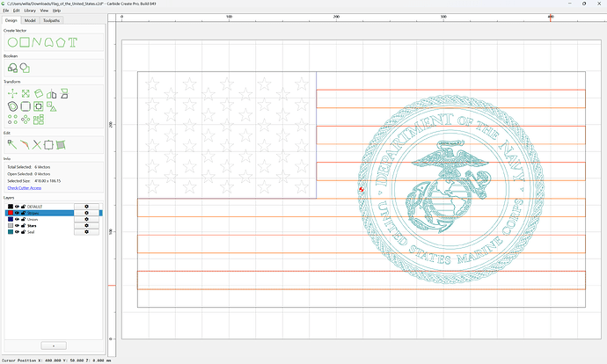Select the DEFAULT layer name
This screenshot has width=607, height=364.
pyautogui.click(x=34, y=207)
